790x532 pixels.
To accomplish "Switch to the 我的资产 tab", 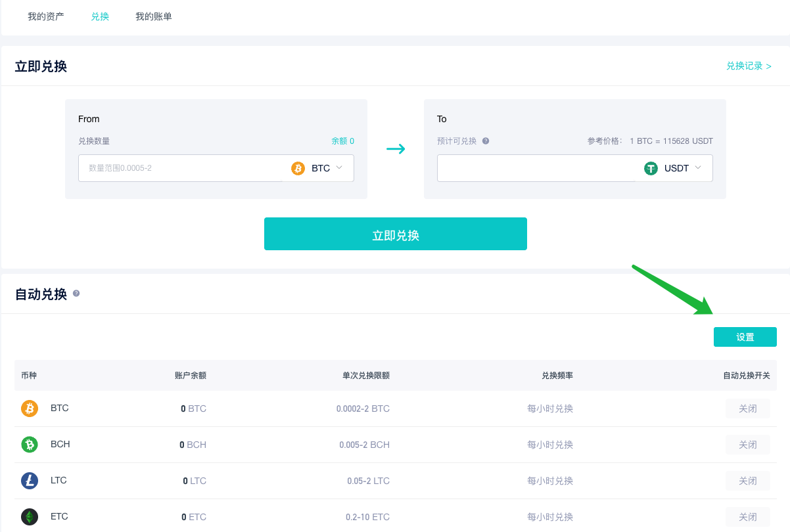I will coord(45,16).
